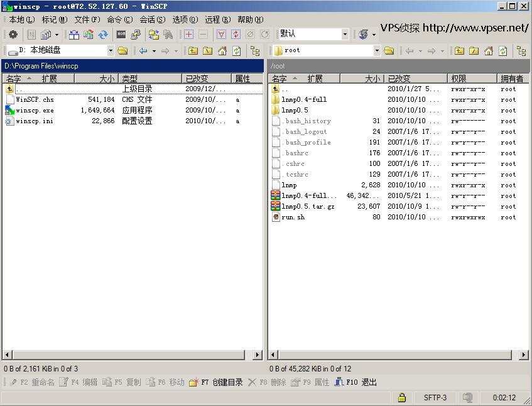Image resolution: width=532 pixels, height=406 pixels.
Task: Open terminal console icon in toolbar
Action: (x=121, y=35)
